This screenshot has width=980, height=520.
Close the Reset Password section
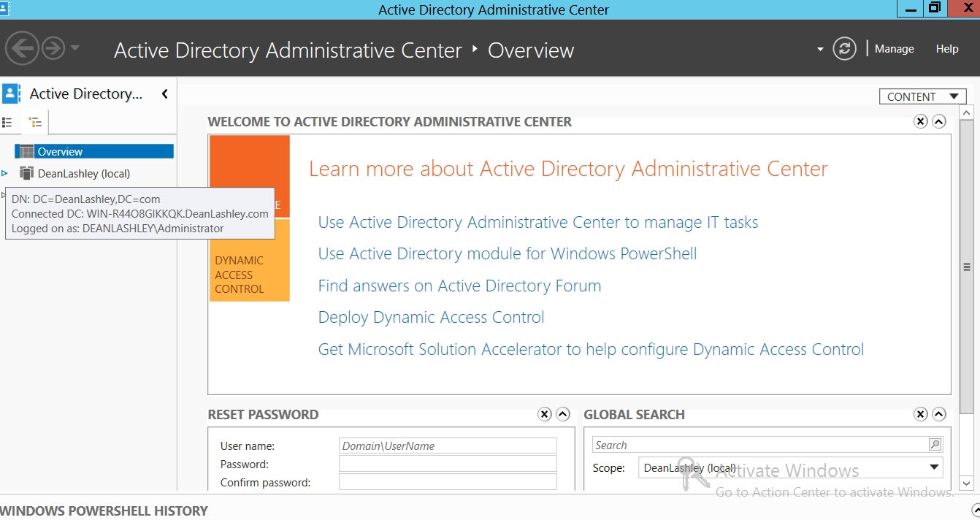[545, 414]
